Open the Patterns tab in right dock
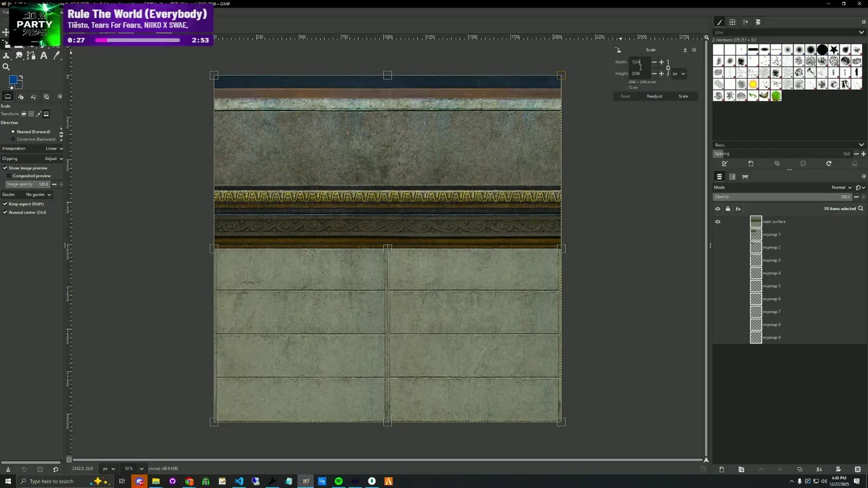Viewport: 868px width, 488px height. (x=732, y=22)
